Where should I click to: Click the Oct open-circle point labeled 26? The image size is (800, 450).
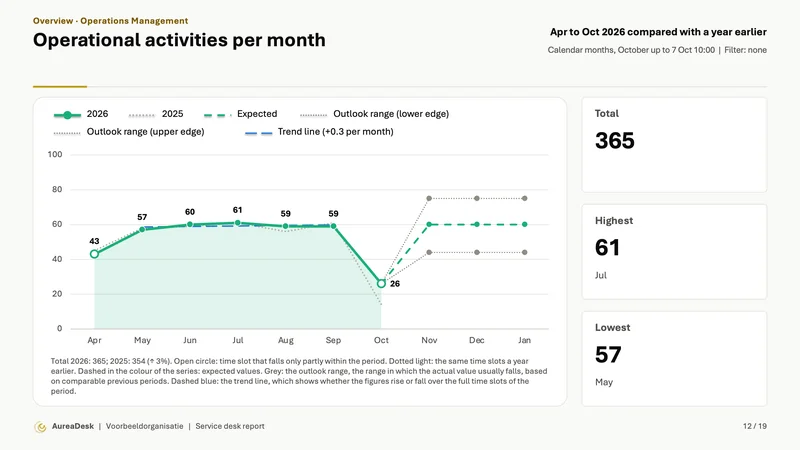click(x=381, y=284)
